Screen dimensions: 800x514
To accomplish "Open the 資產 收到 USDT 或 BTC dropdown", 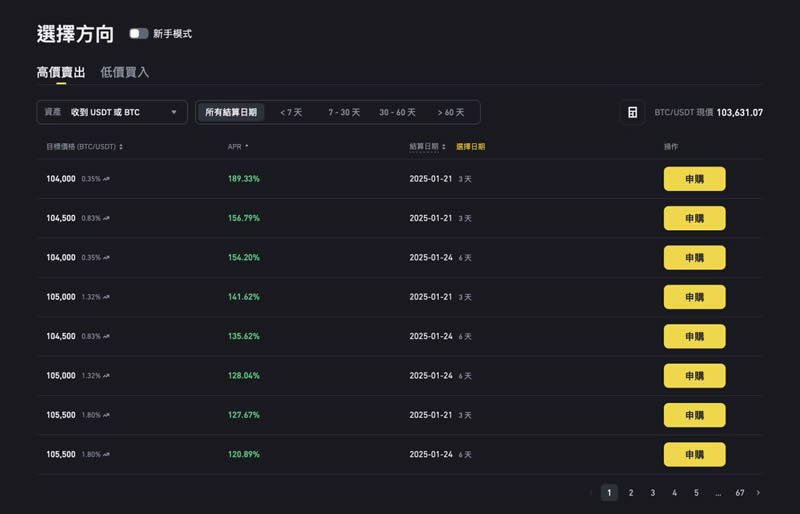I will coord(112,112).
